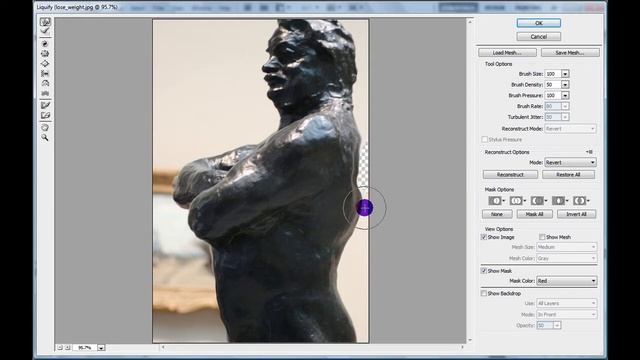Click the Brush Size value field
The height and width of the screenshot is (360, 640).
coord(553,74)
